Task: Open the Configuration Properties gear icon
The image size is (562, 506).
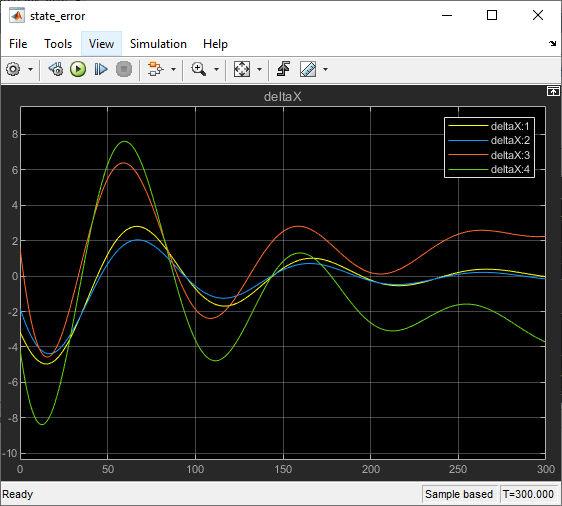Action: tap(13, 69)
